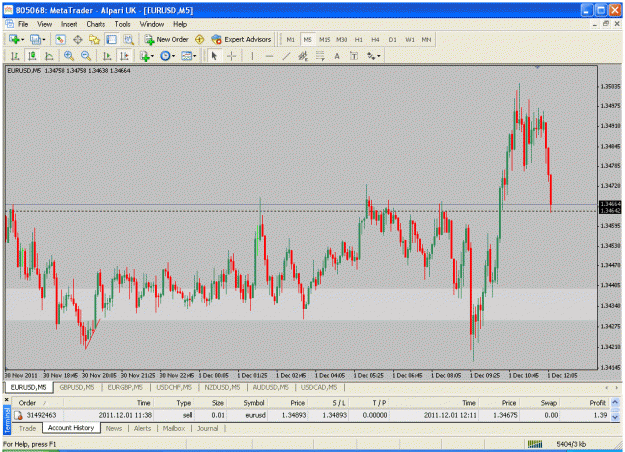This screenshot has height=452, width=625.
Task: Close the Terminal panel with X
Action: (7, 399)
